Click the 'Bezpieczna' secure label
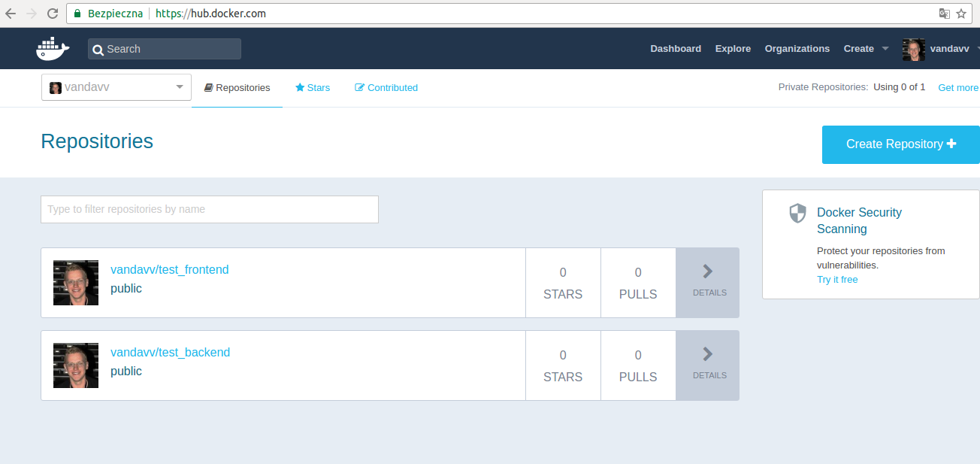Viewport: 980px width, 464px height. point(115,14)
